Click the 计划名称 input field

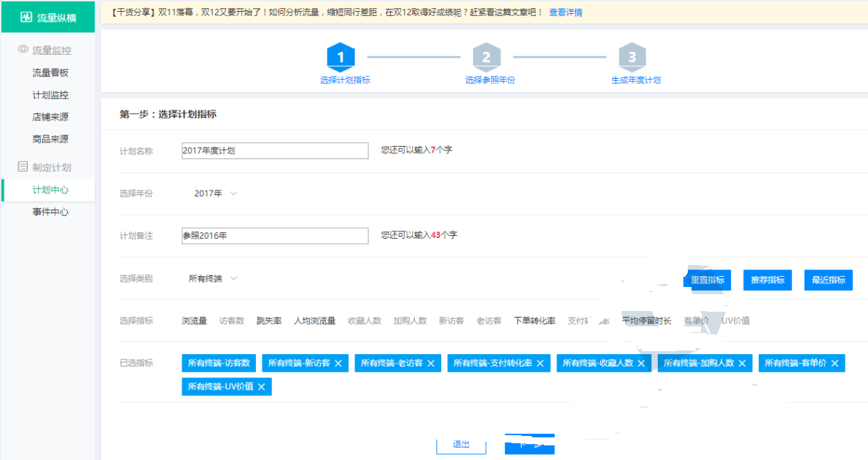point(275,150)
